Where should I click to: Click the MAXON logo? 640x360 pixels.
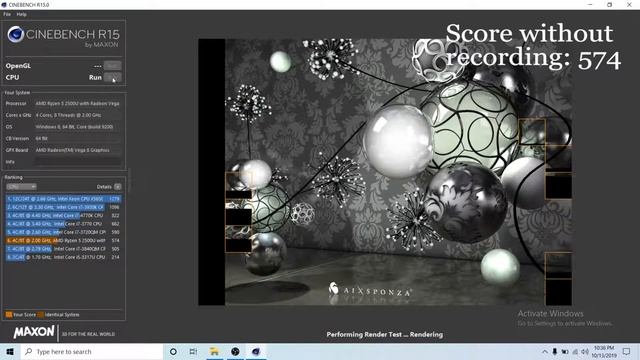click(x=34, y=332)
